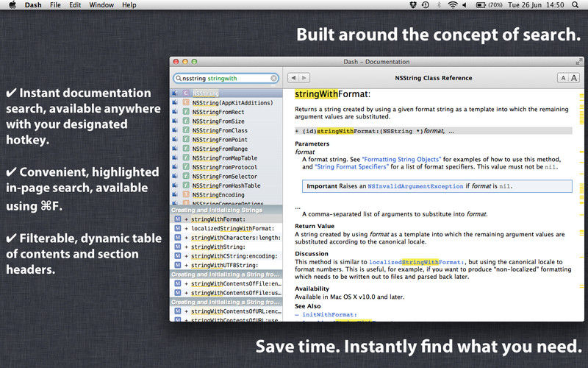Select stringWithString: in table of contents
588x368 pixels.
coord(226,247)
